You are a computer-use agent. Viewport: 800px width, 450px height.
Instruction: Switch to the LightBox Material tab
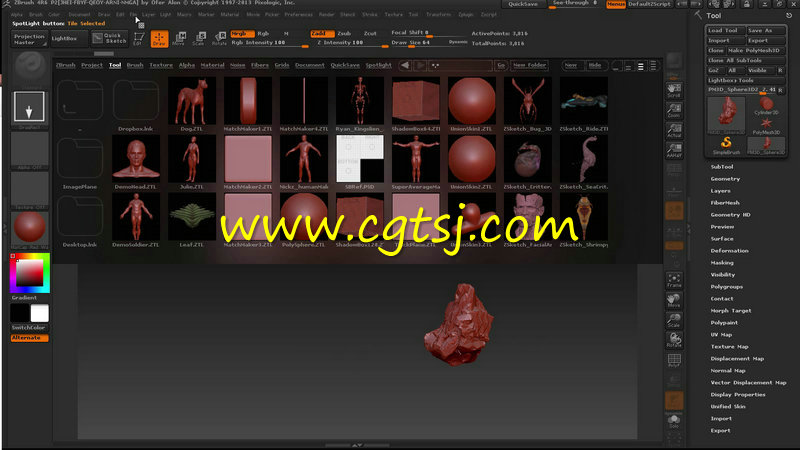[x=212, y=65]
